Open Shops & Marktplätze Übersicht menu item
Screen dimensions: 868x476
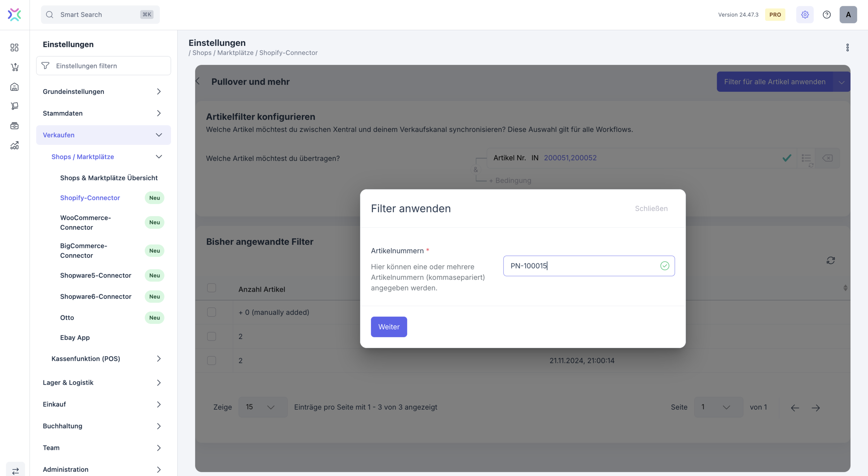pos(109,178)
